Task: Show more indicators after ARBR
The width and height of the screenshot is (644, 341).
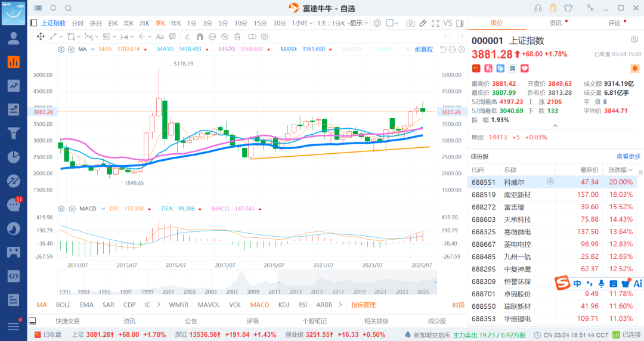Action: pyautogui.click(x=340, y=305)
